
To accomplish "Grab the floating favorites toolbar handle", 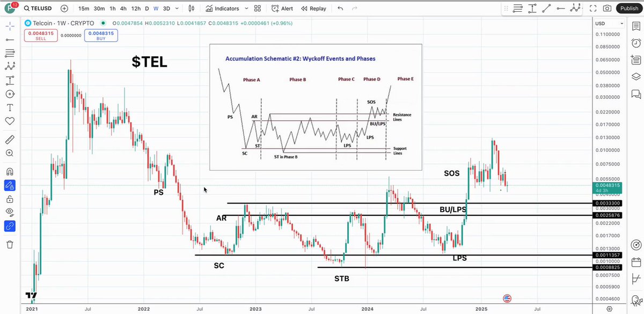I will tap(507, 9).
